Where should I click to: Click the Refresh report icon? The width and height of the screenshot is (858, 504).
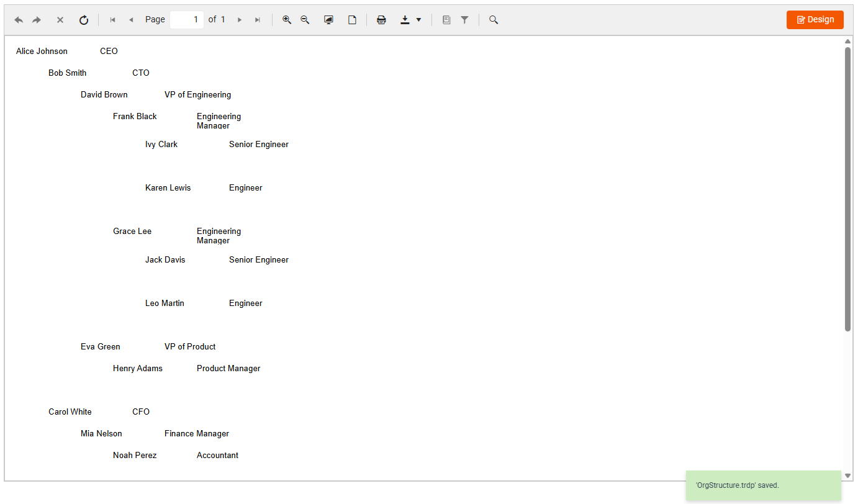click(x=83, y=19)
